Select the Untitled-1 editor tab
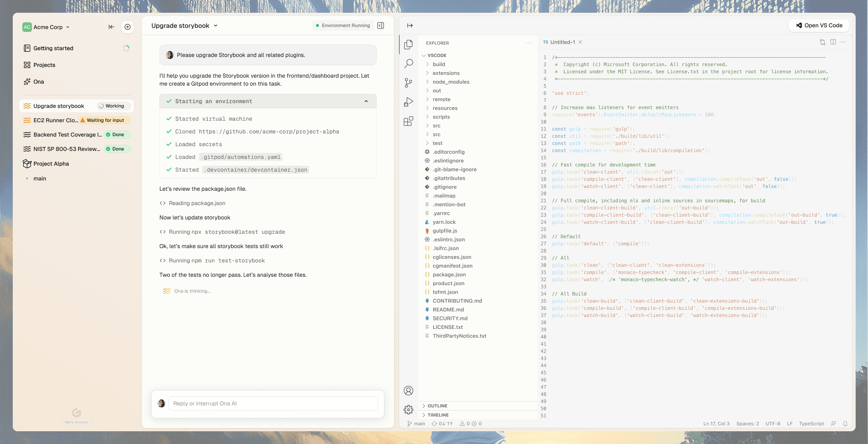 tap(562, 42)
